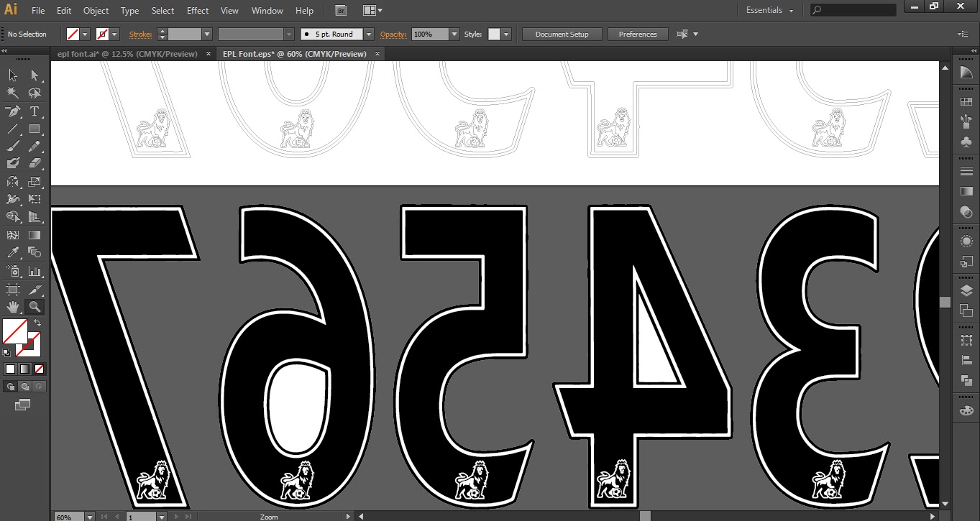Open the 5 pt. Round brush dropdown
This screenshot has width=980, height=521.
click(369, 34)
